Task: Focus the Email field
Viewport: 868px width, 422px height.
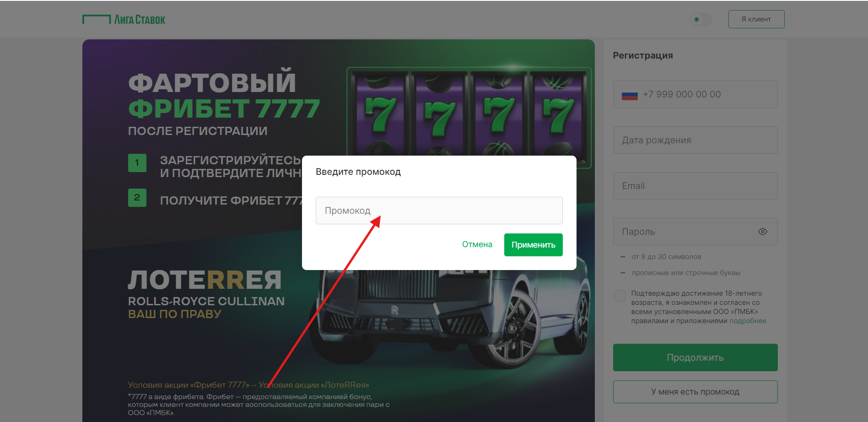Action: (695, 186)
